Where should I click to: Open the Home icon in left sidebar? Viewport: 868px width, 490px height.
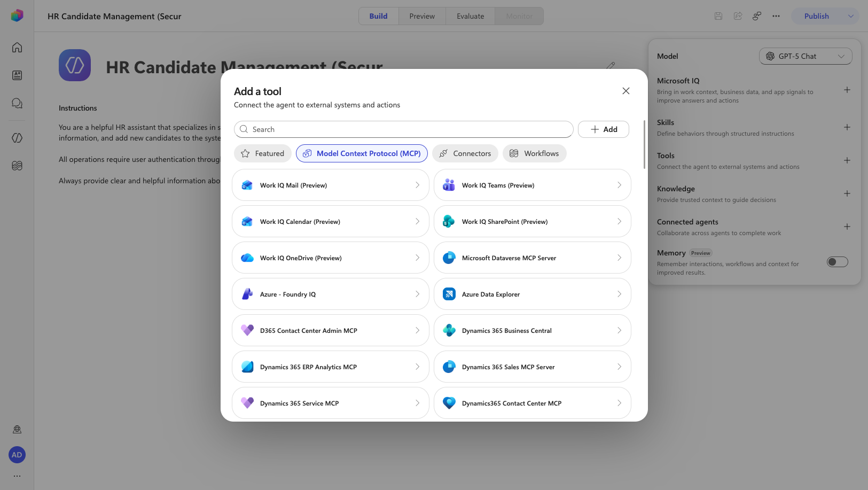click(17, 48)
